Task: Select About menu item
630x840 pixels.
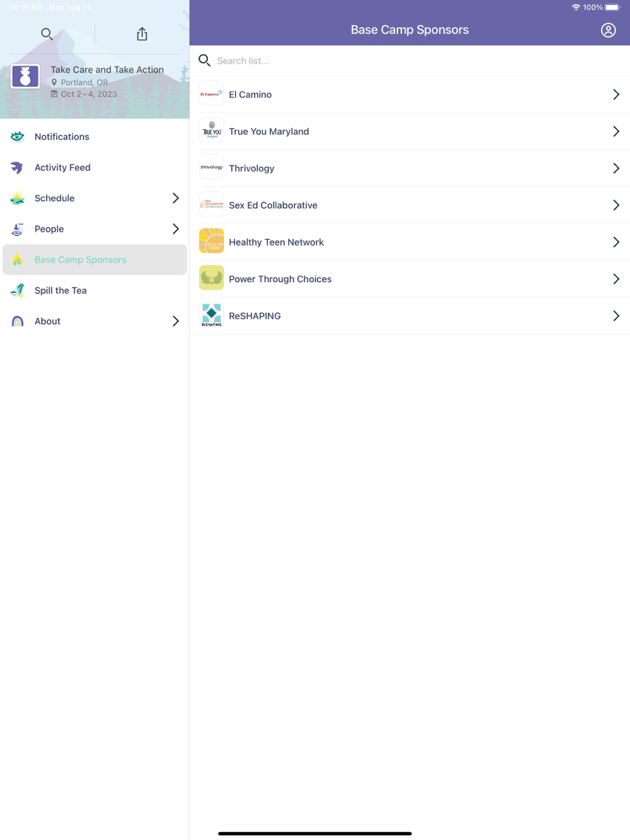Action: 94,321
